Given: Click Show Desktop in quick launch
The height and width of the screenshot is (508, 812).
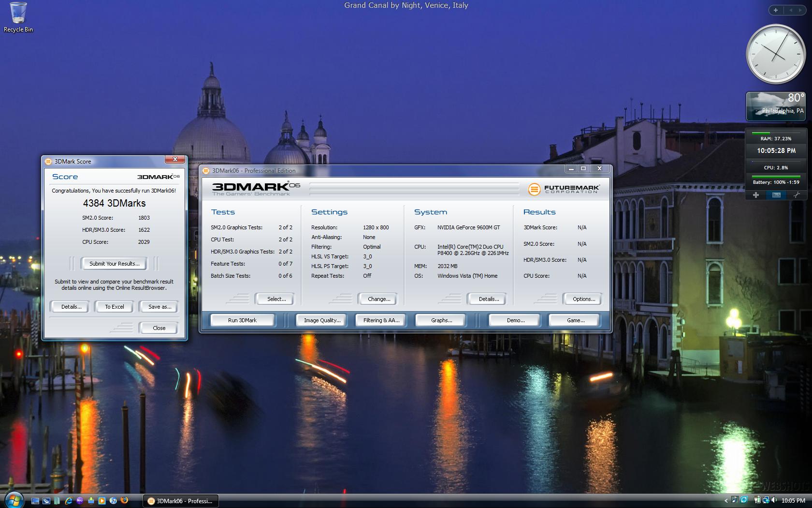Looking at the screenshot, I should [x=35, y=501].
